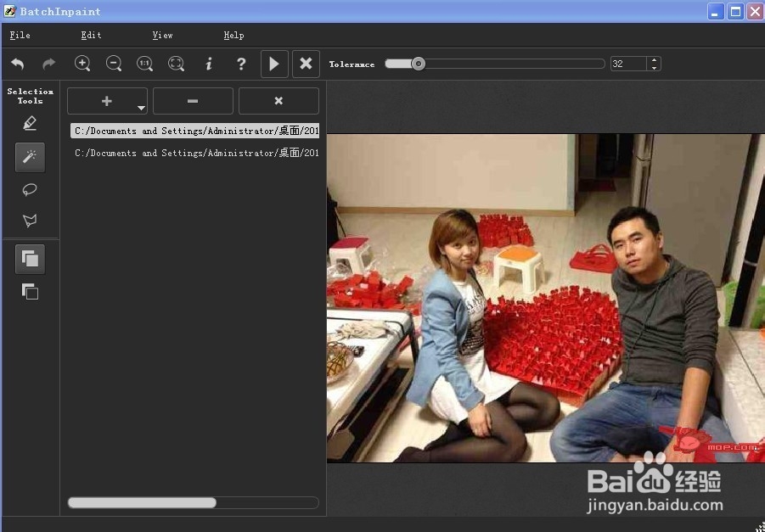
Task: Select the Polygonal lasso tool
Action: click(x=30, y=221)
